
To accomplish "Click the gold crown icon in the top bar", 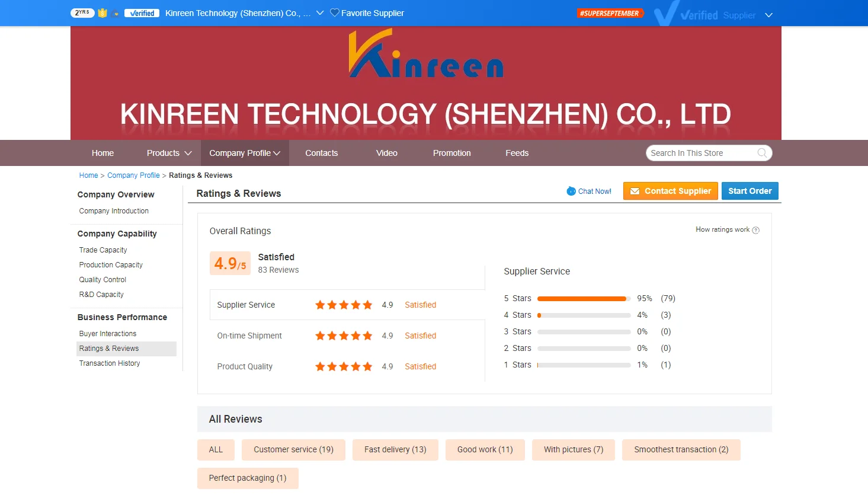I will (103, 13).
